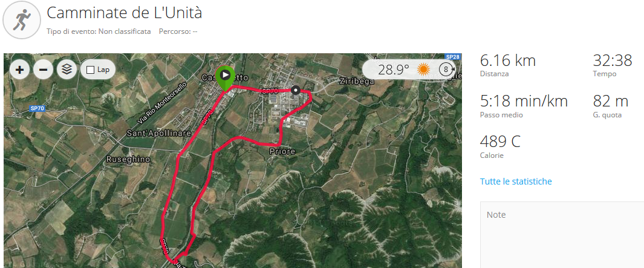Screen dimensions: 644x268
Task: Click the 82 m elevation gain value
Action: click(610, 100)
